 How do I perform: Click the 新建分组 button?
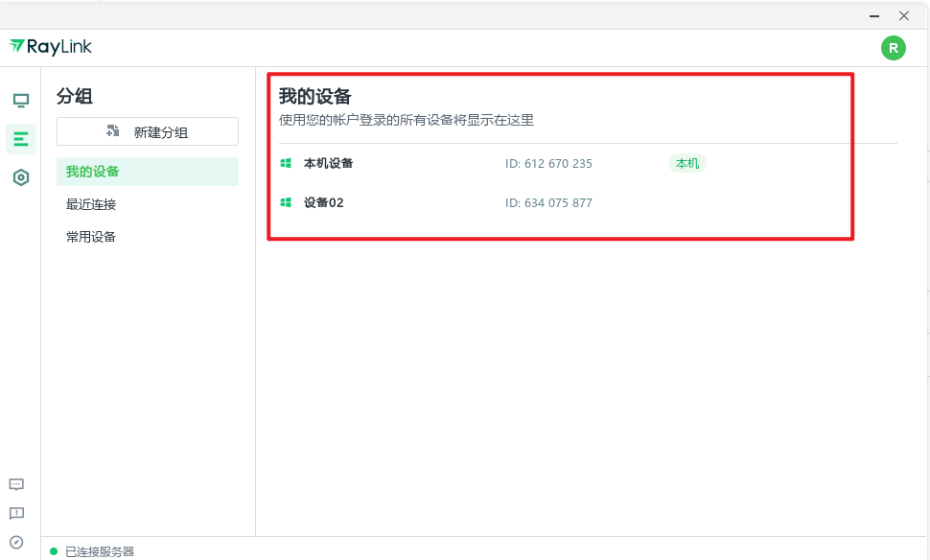[x=147, y=130]
